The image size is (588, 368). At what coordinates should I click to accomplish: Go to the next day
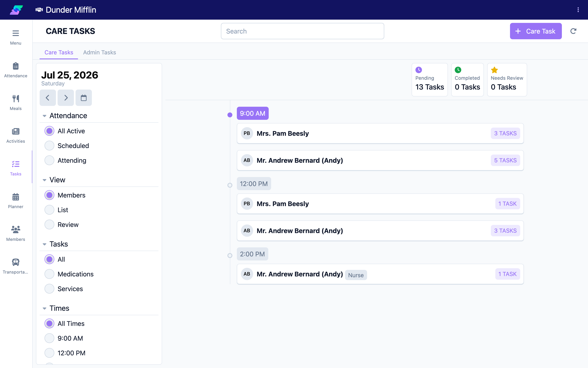(x=66, y=98)
